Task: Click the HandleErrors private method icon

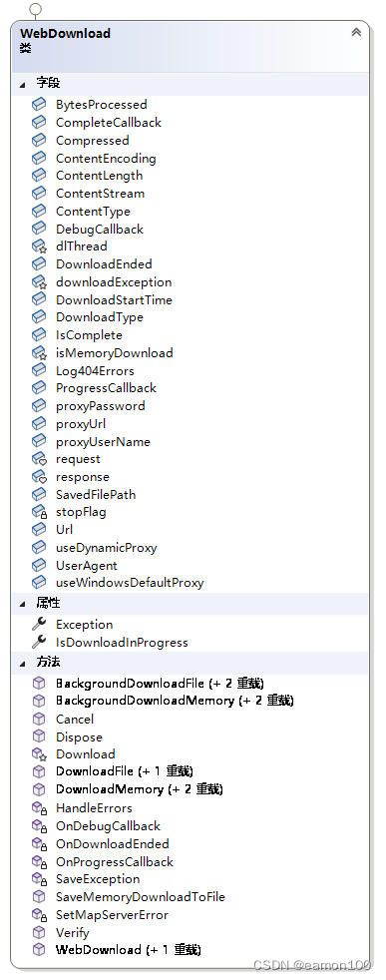Action: pyautogui.click(x=39, y=808)
